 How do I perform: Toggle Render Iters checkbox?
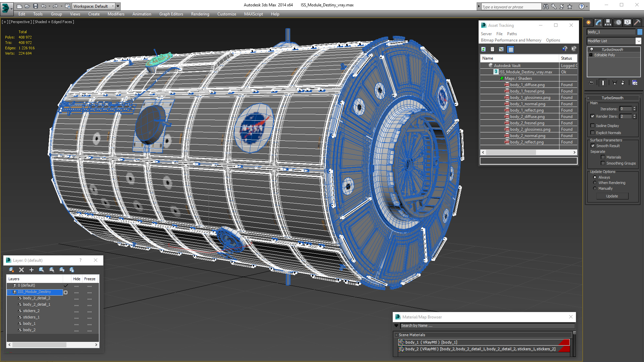(592, 116)
